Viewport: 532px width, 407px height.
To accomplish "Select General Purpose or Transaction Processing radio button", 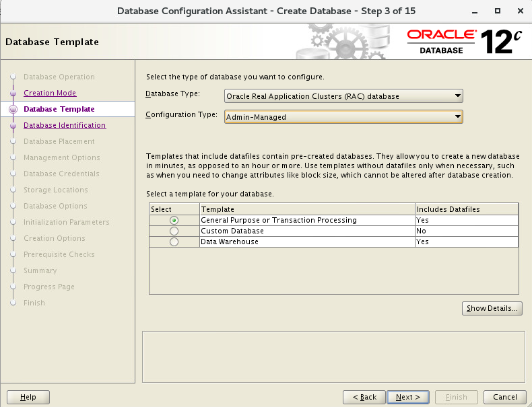I will pos(174,220).
